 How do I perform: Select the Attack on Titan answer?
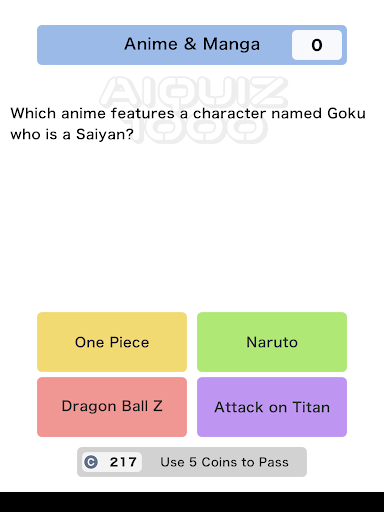[x=272, y=407]
